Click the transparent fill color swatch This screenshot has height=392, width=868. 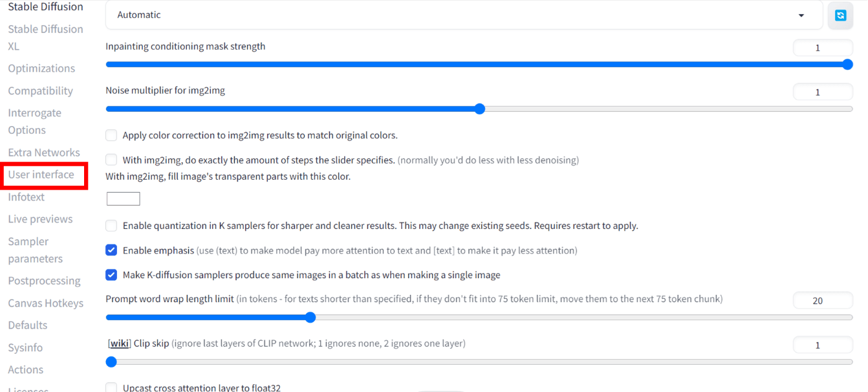point(124,199)
